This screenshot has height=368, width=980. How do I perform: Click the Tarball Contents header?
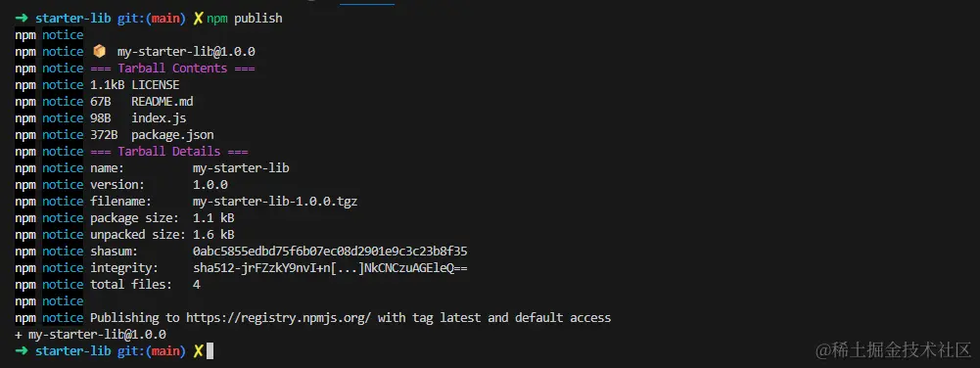tap(172, 69)
